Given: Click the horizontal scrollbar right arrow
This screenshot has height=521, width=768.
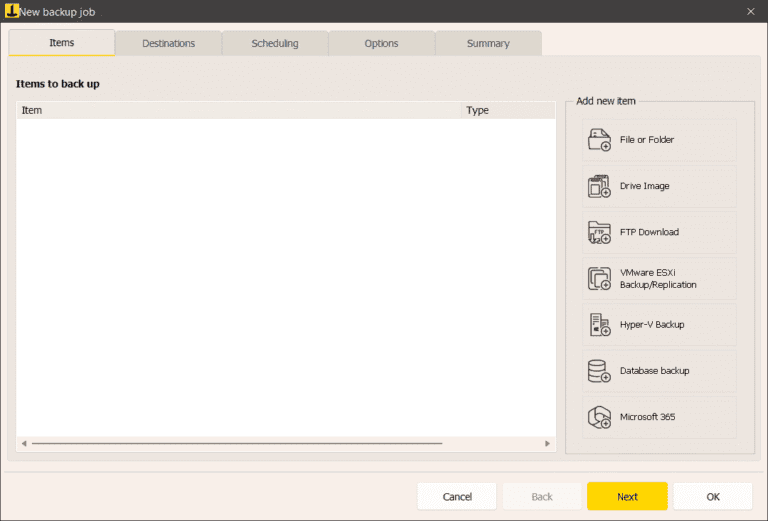Looking at the screenshot, I should [547, 444].
